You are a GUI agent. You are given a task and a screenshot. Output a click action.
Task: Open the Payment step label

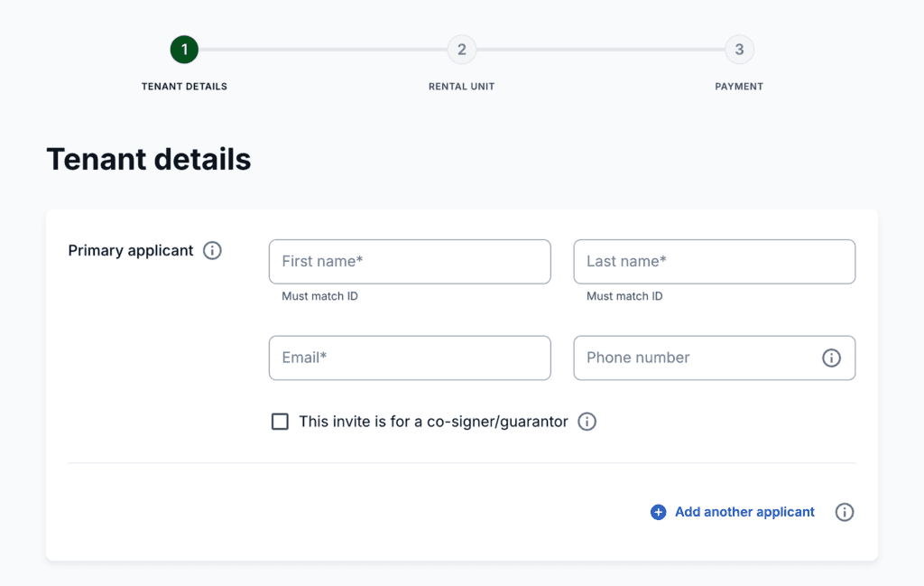tap(739, 87)
